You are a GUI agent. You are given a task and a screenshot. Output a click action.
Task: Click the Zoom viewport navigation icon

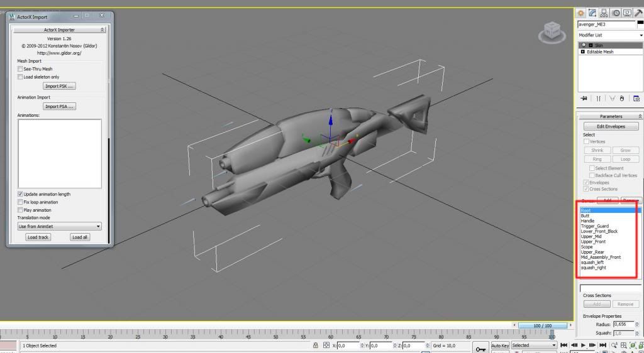(x=615, y=345)
